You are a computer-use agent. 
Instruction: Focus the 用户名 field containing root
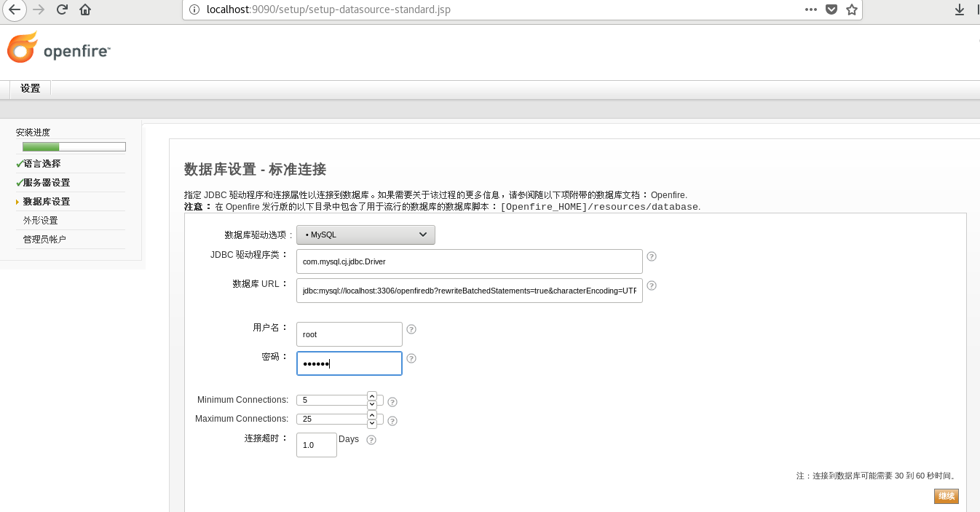coord(349,334)
